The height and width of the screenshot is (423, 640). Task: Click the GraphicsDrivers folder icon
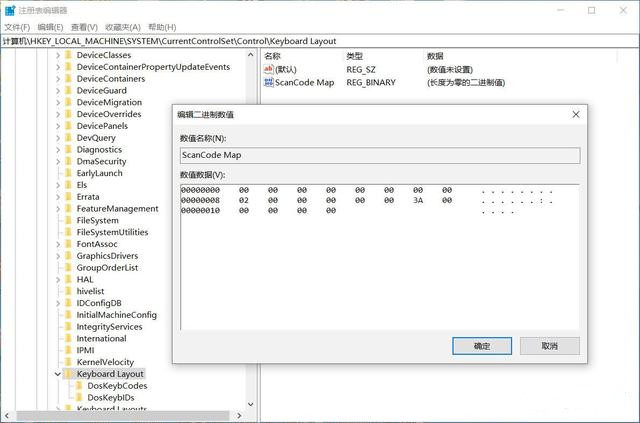coord(68,256)
